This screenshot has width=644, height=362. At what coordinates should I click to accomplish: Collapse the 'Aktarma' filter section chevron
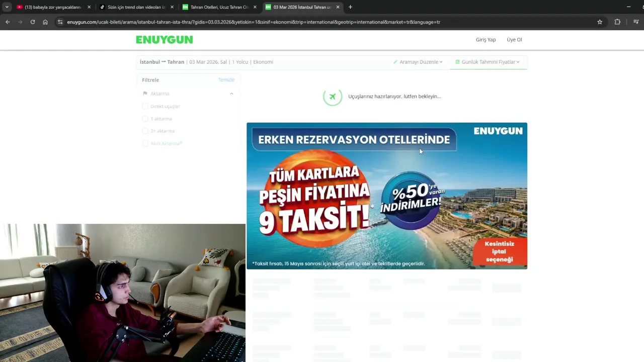(x=231, y=94)
